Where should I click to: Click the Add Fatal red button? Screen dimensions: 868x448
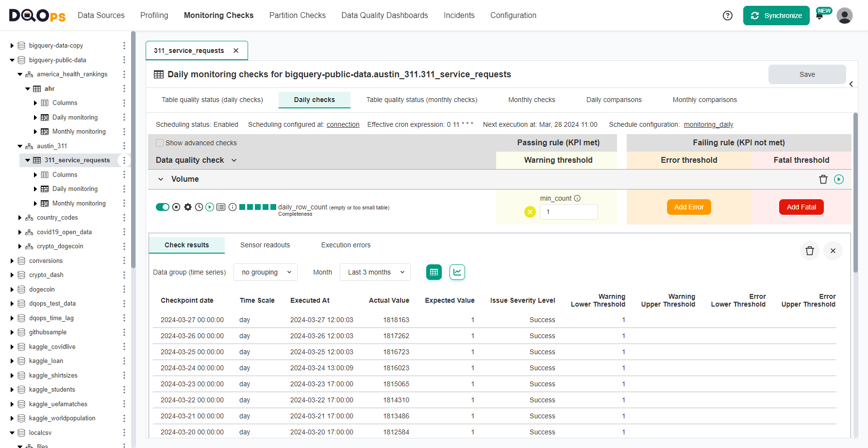(x=801, y=207)
